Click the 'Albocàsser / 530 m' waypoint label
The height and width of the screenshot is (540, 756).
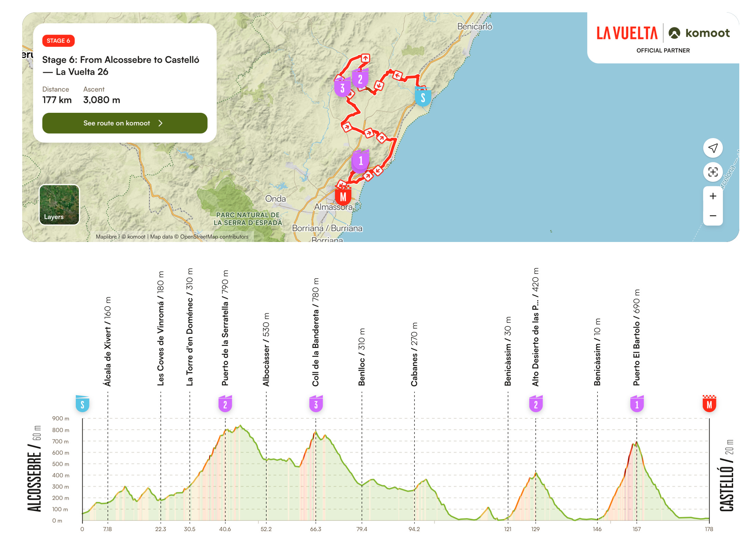[x=266, y=349]
